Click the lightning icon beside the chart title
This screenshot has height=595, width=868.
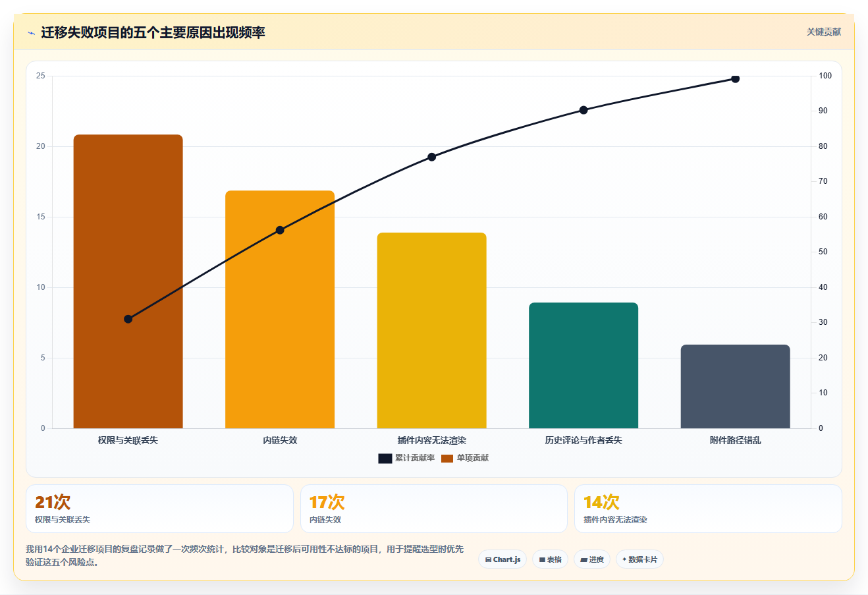click(x=31, y=33)
